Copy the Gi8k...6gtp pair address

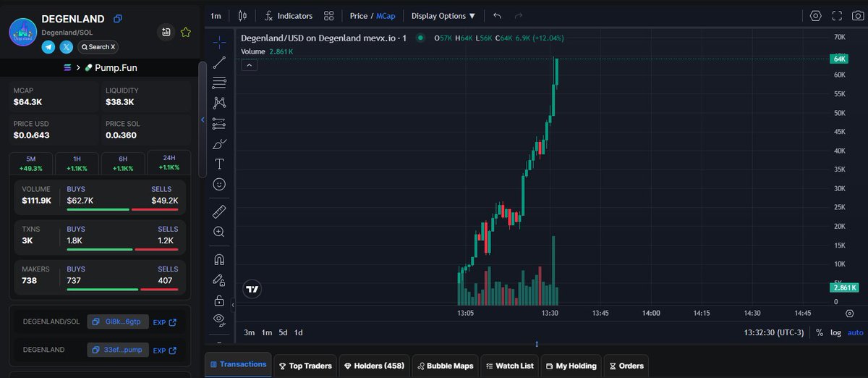click(x=118, y=322)
